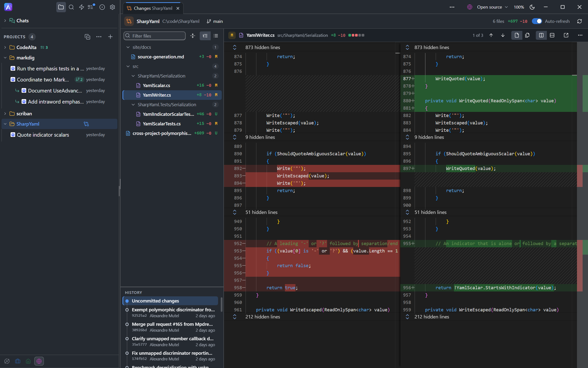Collapse the markdig project
This screenshot has width=588, height=368.
click(x=5, y=58)
